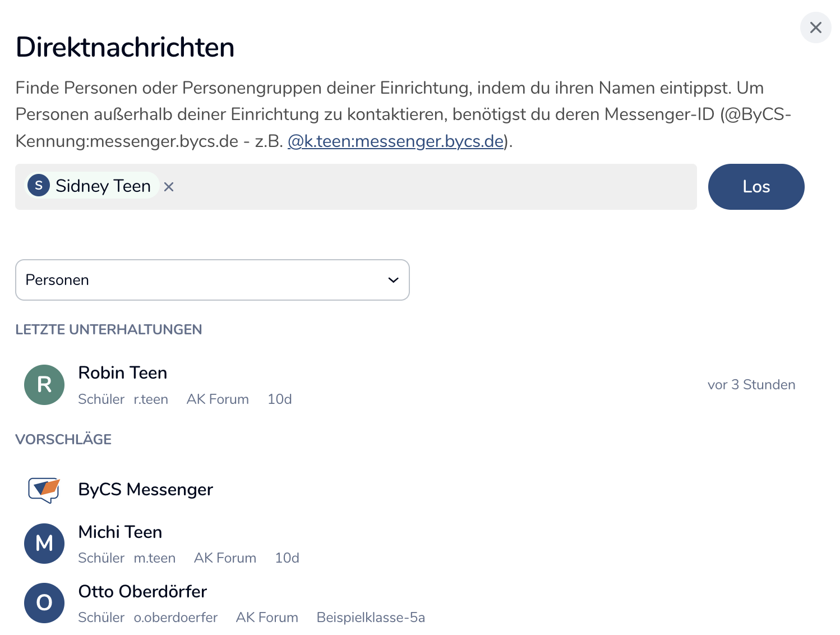Click Robin's r.teen username label
Viewport: 840px width, 635px height.
(151, 399)
